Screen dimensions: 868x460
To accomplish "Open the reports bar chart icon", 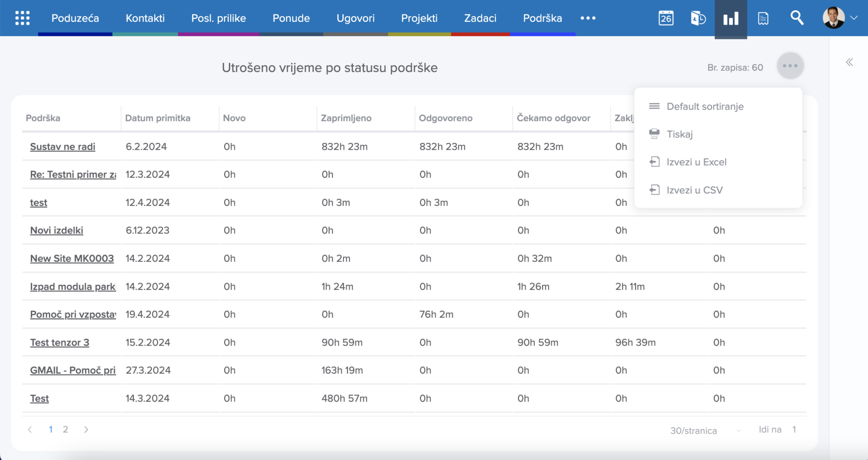I will click(731, 19).
